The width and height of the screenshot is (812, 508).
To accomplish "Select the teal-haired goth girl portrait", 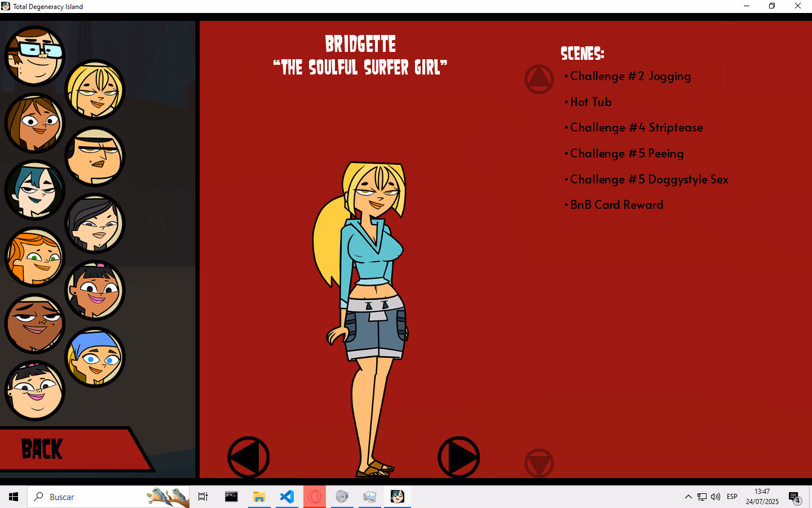I will [35, 190].
